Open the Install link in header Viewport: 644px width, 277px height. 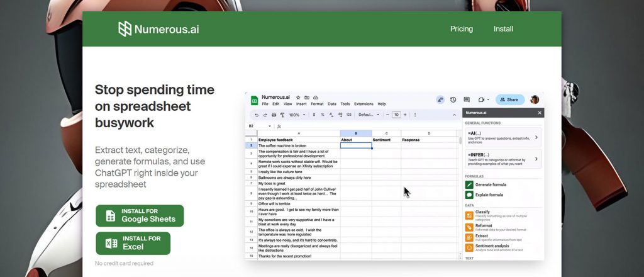click(x=503, y=29)
